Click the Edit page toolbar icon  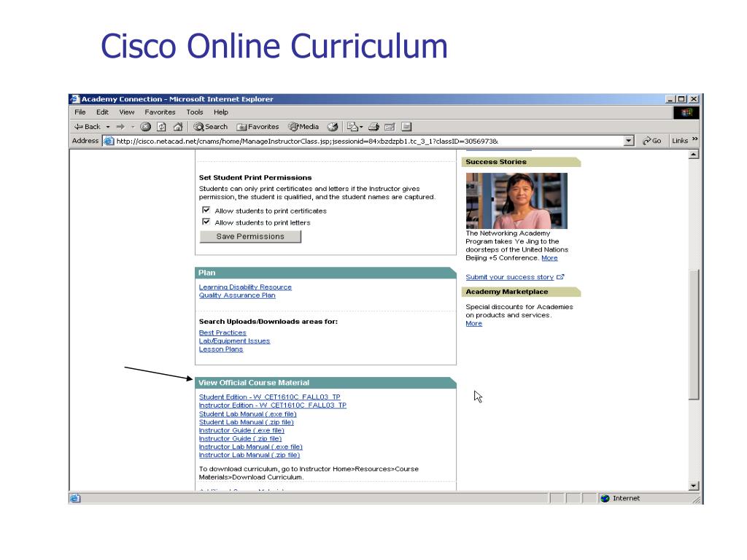pos(390,127)
